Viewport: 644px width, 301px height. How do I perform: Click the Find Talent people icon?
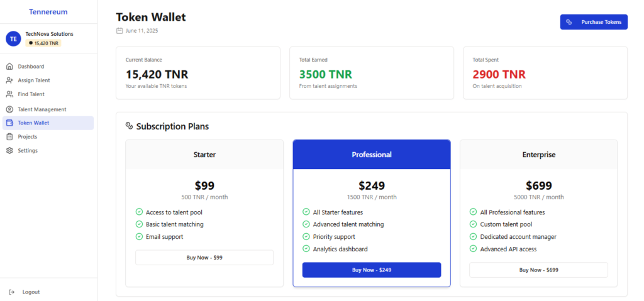click(x=9, y=94)
